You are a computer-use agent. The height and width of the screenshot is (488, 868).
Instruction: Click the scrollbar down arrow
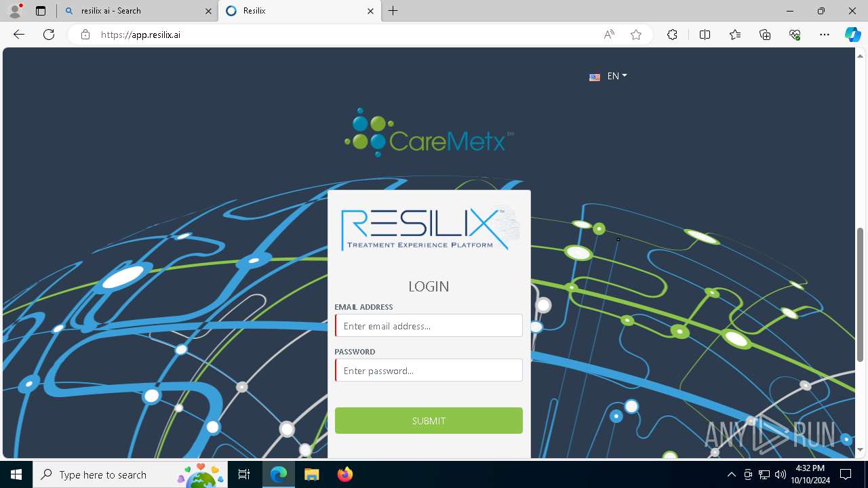tap(861, 449)
